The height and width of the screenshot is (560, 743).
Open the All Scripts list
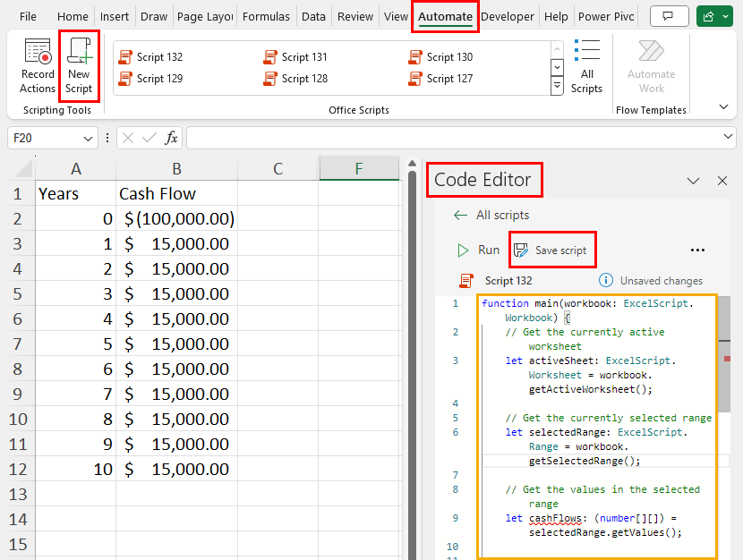click(586, 66)
